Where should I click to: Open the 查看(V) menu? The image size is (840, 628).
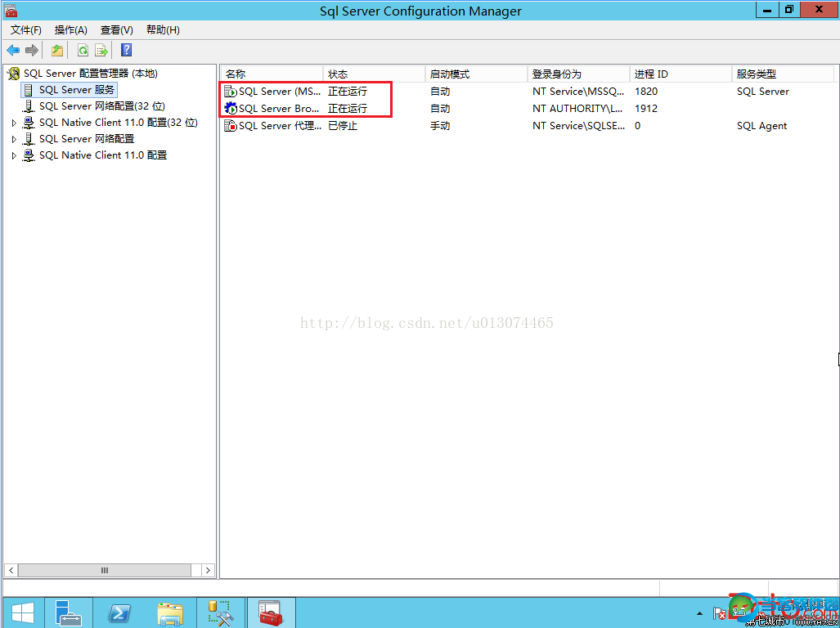[x=117, y=30]
